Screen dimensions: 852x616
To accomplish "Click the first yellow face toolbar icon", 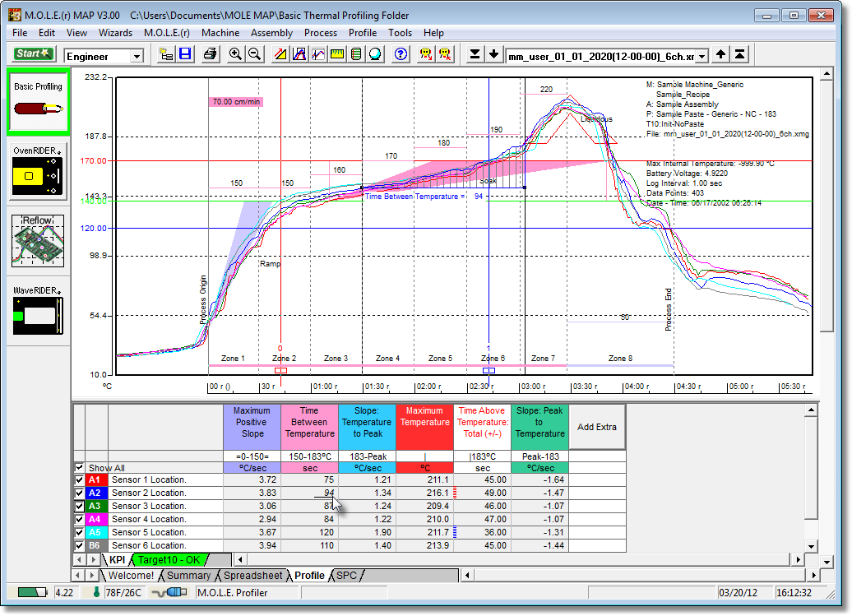I will click(x=426, y=54).
